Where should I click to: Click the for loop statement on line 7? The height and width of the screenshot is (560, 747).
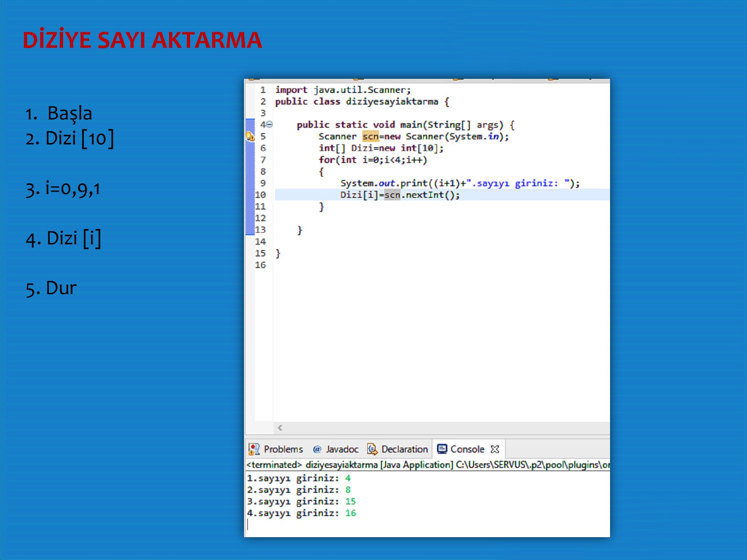[x=372, y=160]
